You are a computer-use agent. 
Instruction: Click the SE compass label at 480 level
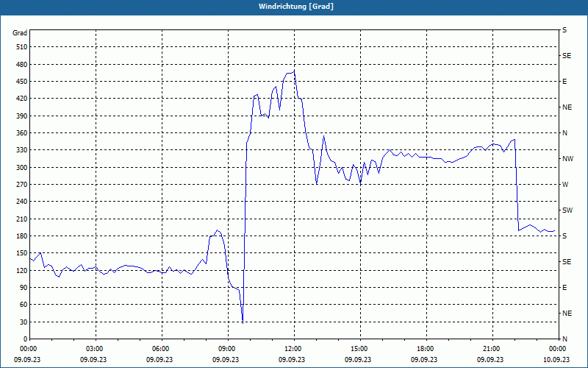(x=567, y=56)
